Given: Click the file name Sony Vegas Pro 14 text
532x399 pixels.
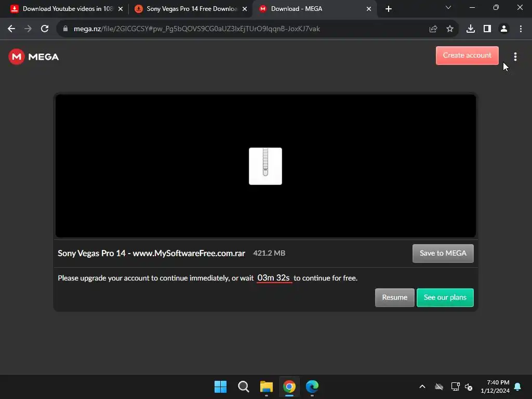Looking at the screenshot, I should 151,254.
